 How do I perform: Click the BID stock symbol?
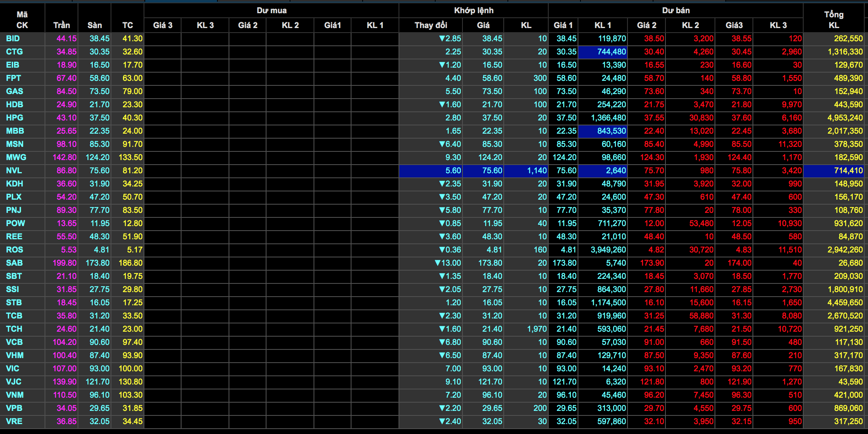(13, 38)
